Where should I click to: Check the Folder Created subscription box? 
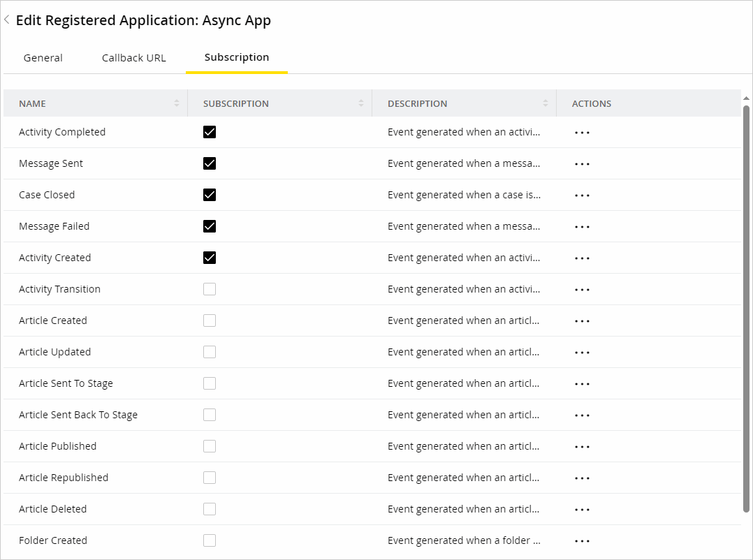point(210,540)
